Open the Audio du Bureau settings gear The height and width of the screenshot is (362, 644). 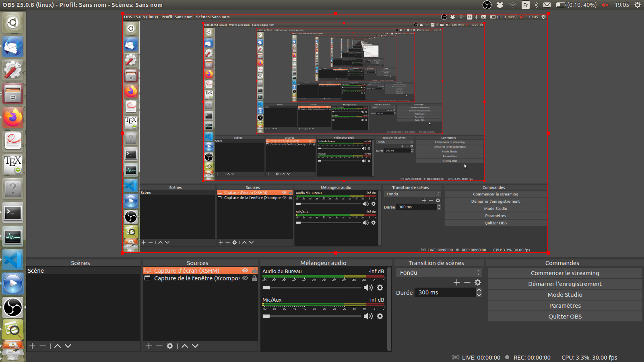[x=380, y=288]
